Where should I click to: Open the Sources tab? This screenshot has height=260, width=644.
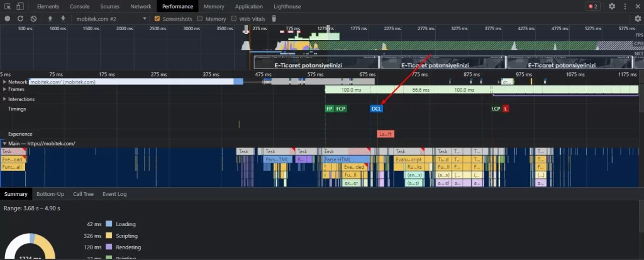coord(109,6)
